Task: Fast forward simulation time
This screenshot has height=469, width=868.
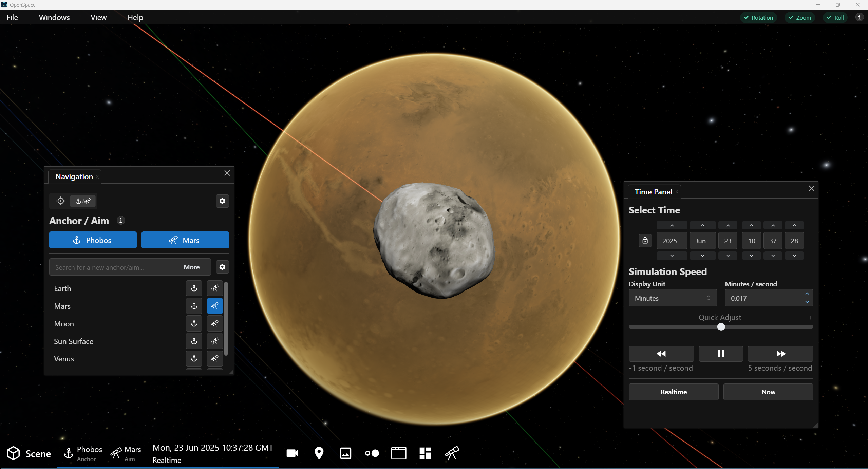Action: coord(780,354)
